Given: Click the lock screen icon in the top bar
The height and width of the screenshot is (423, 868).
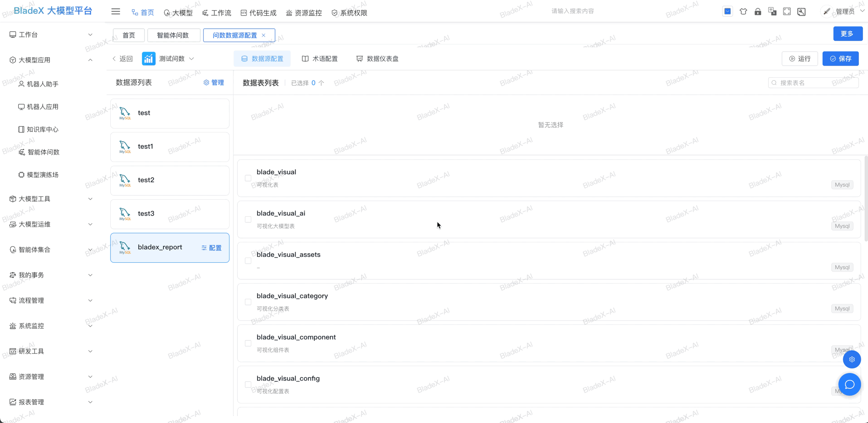Looking at the screenshot, I should pyautogui.click(x=758, y=11).
